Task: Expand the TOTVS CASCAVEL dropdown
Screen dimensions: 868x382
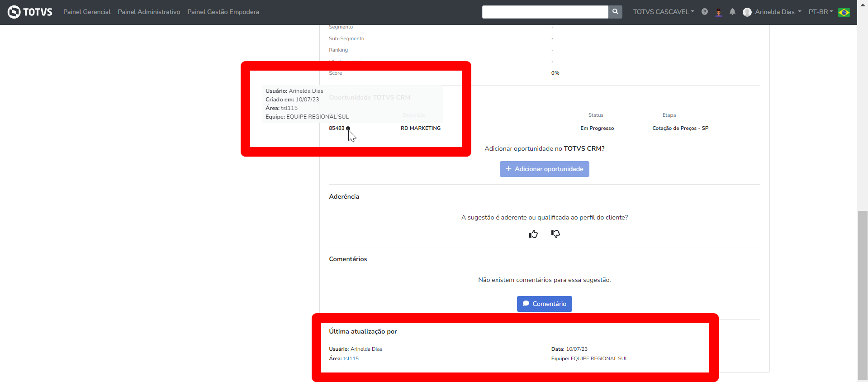Action: click(x=663, y=12)
